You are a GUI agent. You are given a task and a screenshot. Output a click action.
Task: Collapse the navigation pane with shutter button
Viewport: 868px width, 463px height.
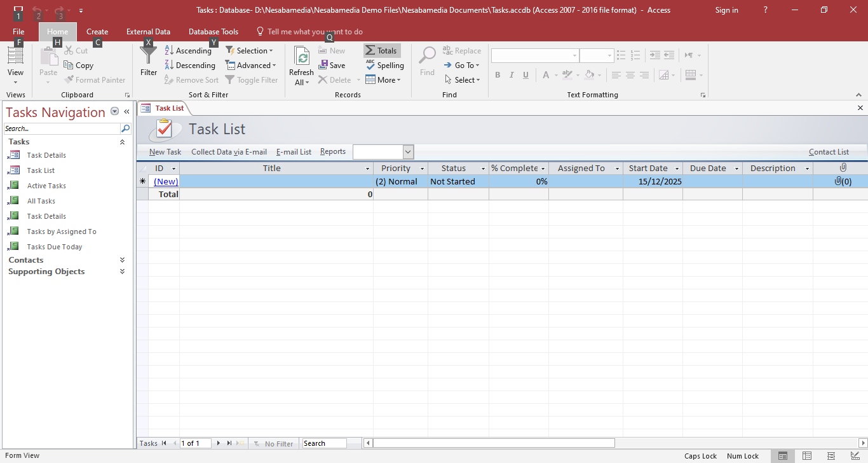[126, 112]
